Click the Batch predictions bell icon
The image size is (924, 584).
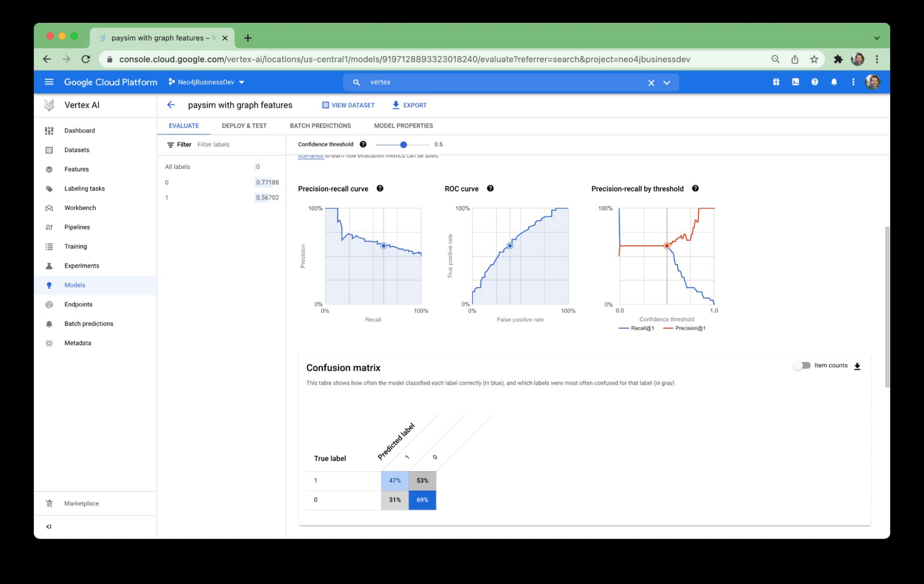pyautogui.click(x=49, y=324)
